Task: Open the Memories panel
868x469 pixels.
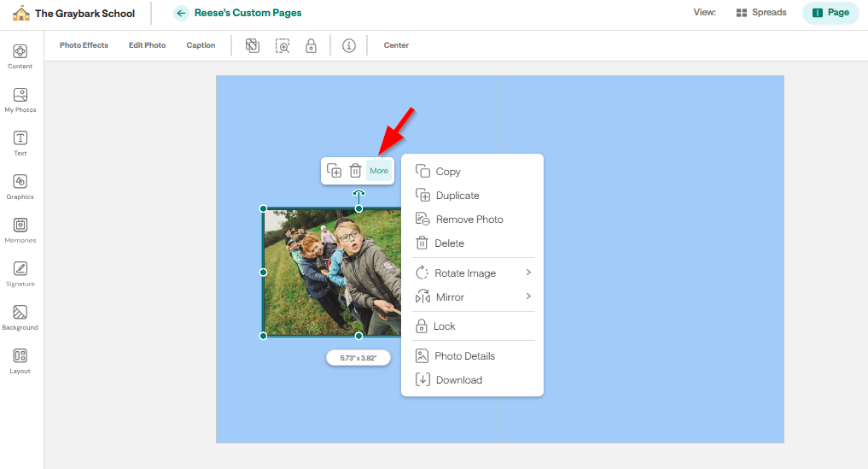Action: (x=20, y=231)
